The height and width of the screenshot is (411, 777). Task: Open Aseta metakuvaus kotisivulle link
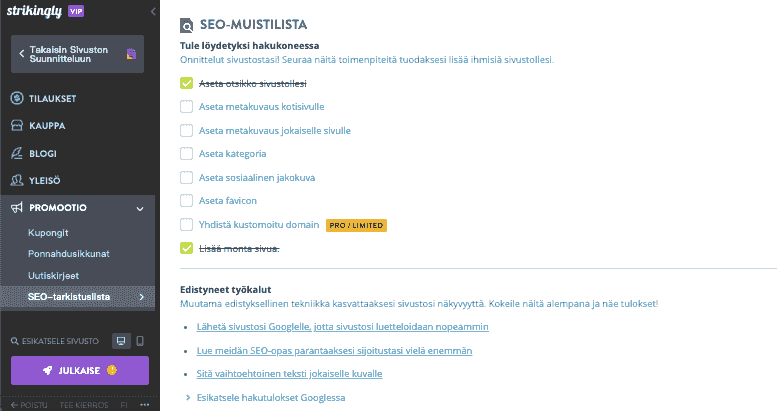point(262,107)
